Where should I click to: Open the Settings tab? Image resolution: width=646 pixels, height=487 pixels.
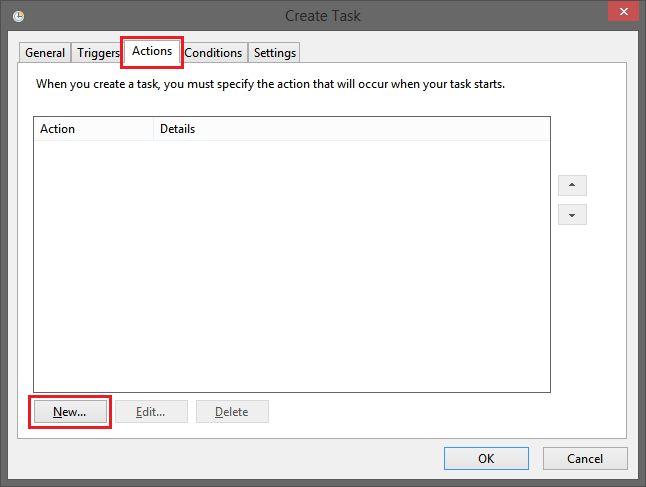point(274,53)
